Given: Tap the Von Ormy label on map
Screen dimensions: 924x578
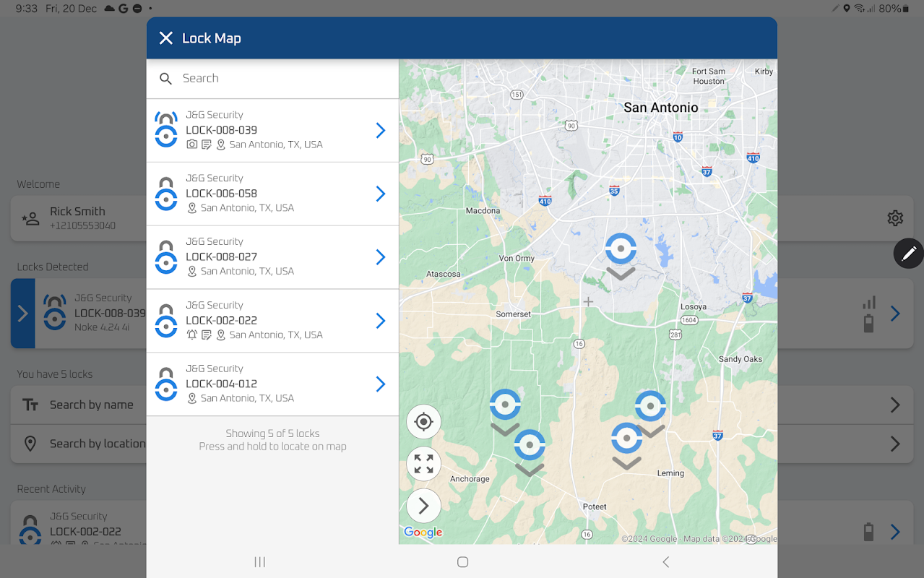Looking at the screenshot, I should [x=517, y=258].
